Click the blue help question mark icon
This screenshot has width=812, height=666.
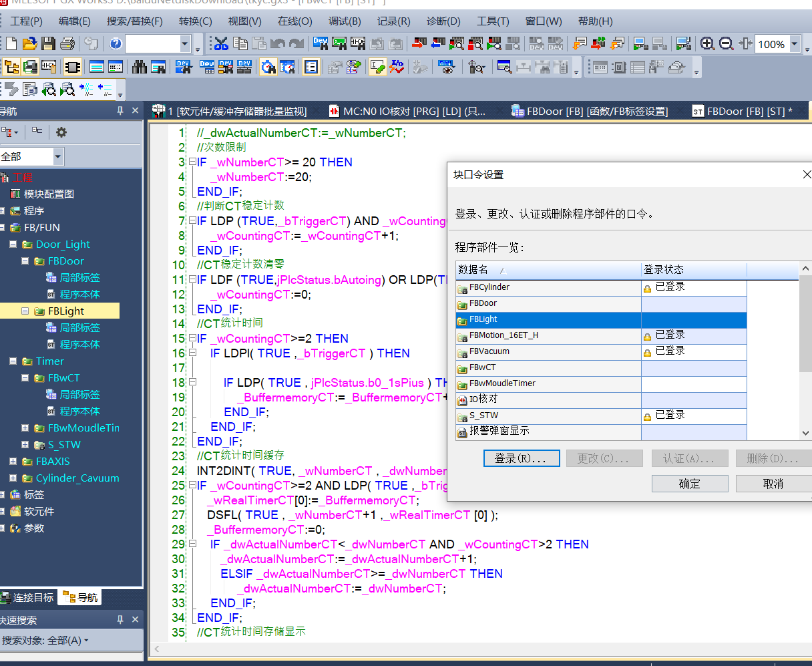coord(116,44)
